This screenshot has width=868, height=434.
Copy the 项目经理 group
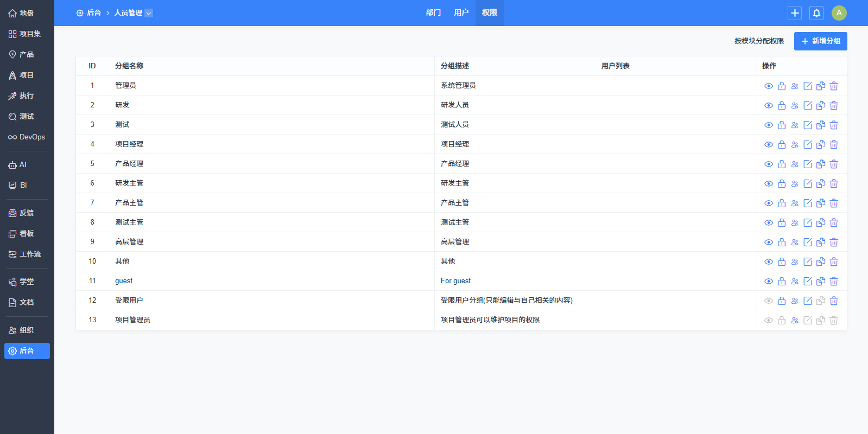click(x=821, y=144)
